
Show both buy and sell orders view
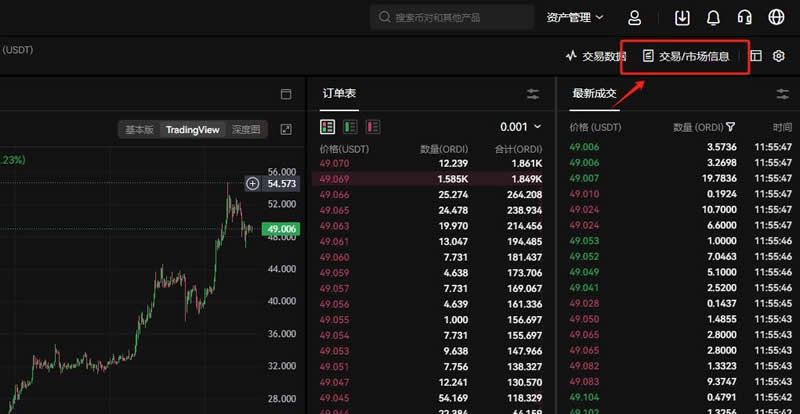pyautogui.click(x=327, y=127)
